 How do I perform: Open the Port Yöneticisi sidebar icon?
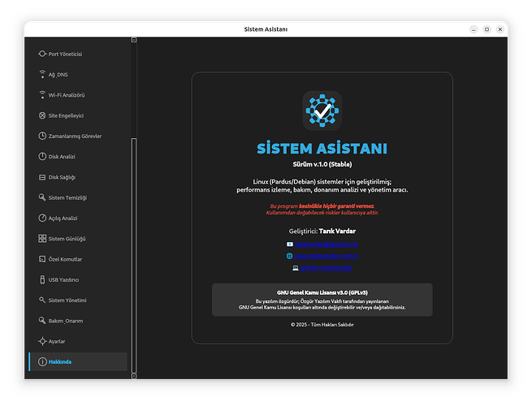(42, 54)
